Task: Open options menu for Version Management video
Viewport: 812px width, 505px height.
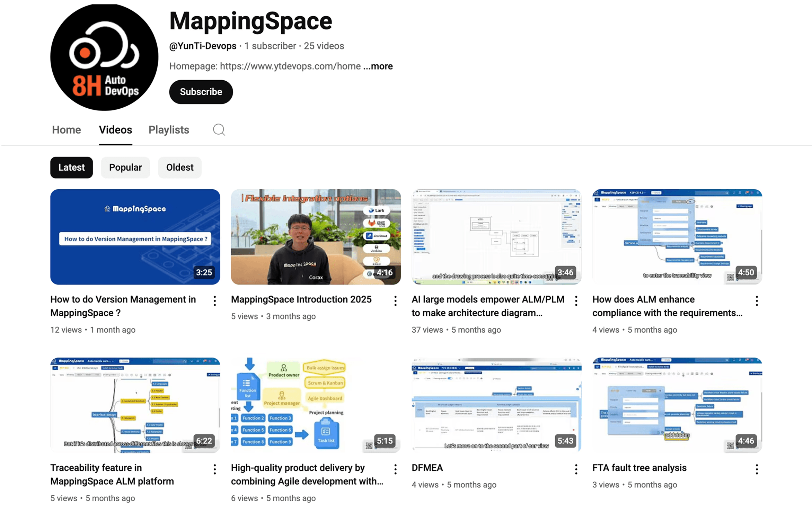Action: (x=215, y=301)
